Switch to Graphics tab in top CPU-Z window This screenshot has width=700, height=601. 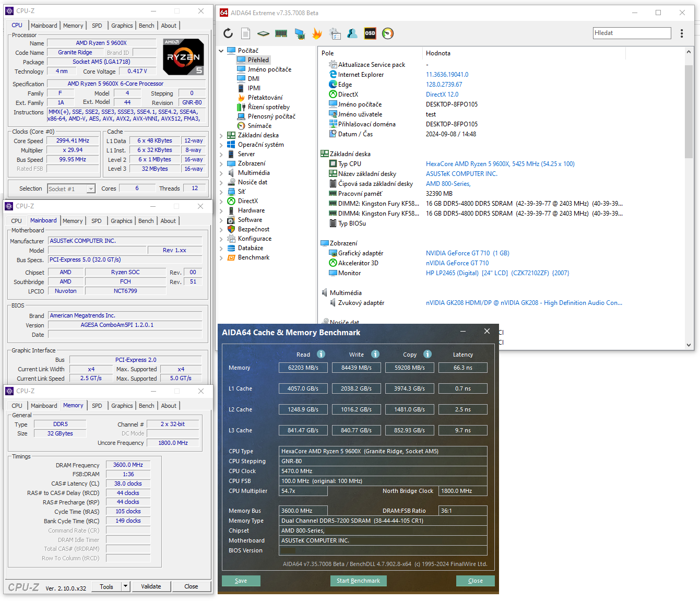tap(122, 26)
